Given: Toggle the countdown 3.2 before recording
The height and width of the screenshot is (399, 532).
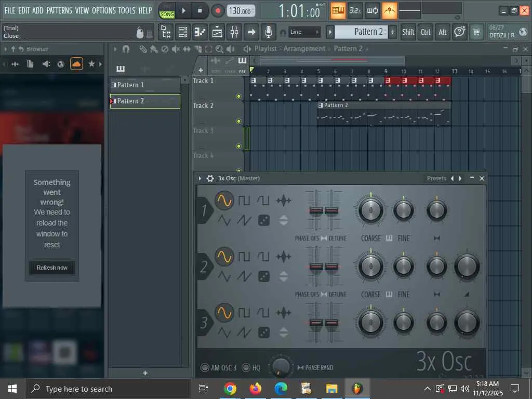Looking at the screenshot, I should pyautogui.click(x=355, y=11).
